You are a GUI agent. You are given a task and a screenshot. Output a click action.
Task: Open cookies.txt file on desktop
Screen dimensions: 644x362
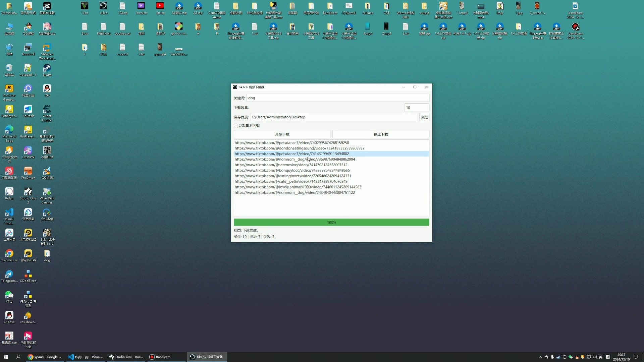(122, 29)
